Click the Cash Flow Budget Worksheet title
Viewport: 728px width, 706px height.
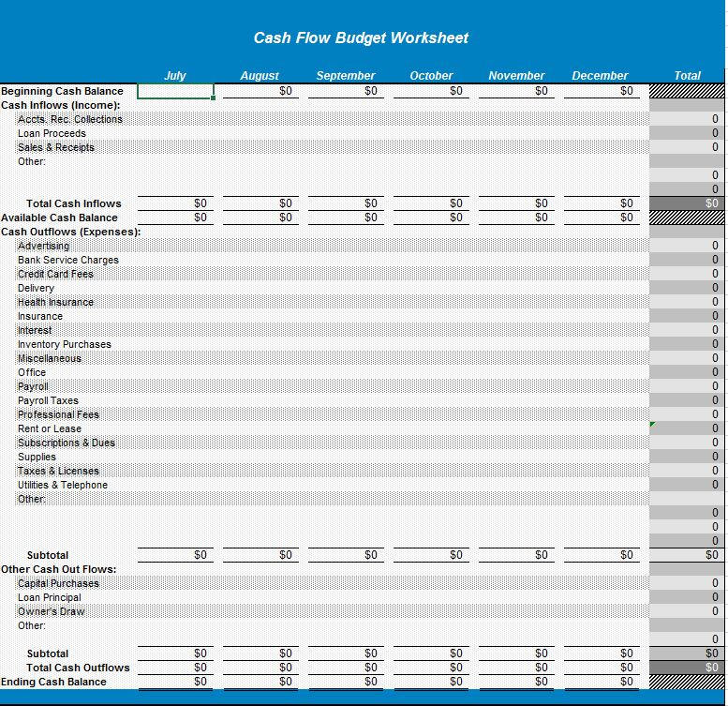coord(361,38)
